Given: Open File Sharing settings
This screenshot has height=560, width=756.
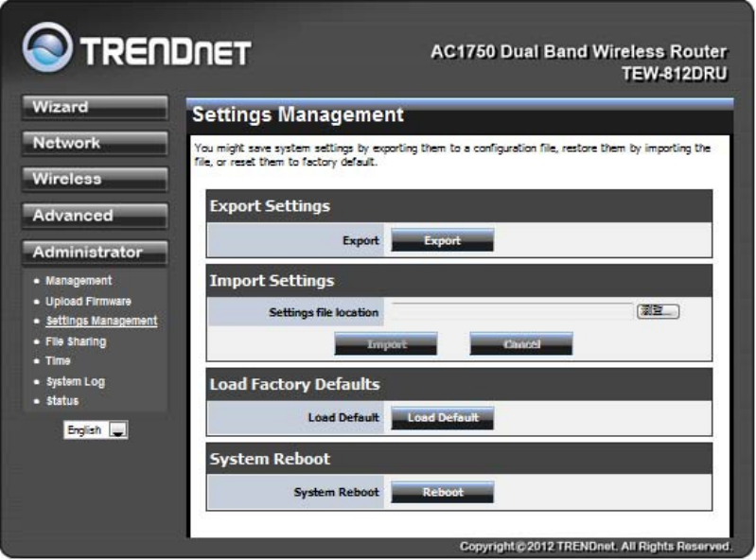Looking at the screenshot, I should (76, 341).
